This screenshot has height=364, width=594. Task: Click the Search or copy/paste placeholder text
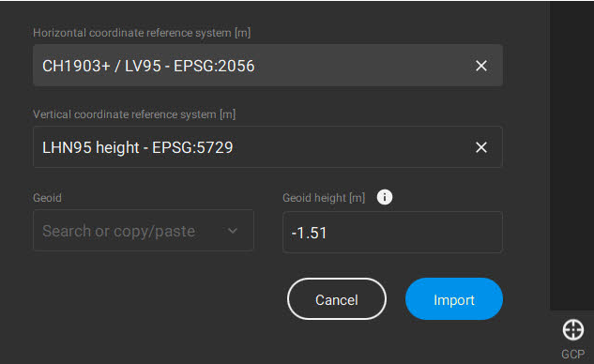119,231
